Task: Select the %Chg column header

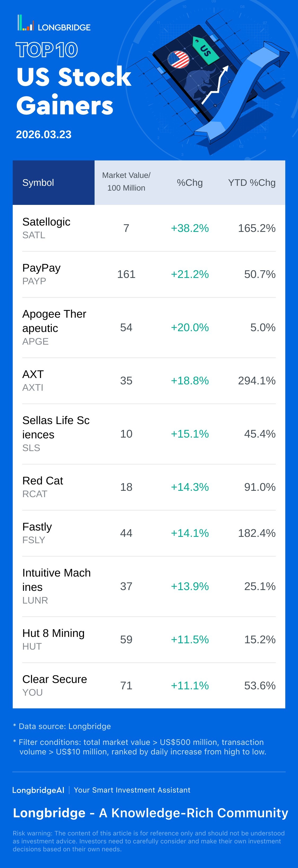Action: click(190, 183)
